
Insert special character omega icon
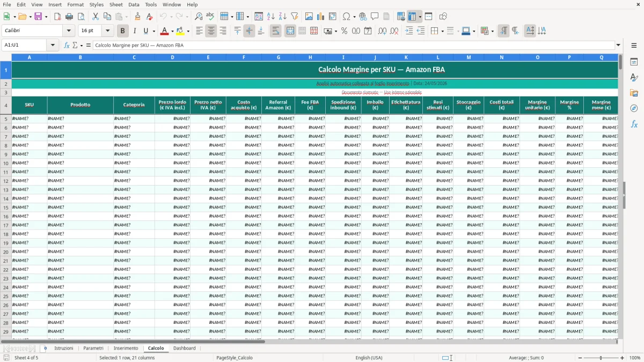coord(347,17)
